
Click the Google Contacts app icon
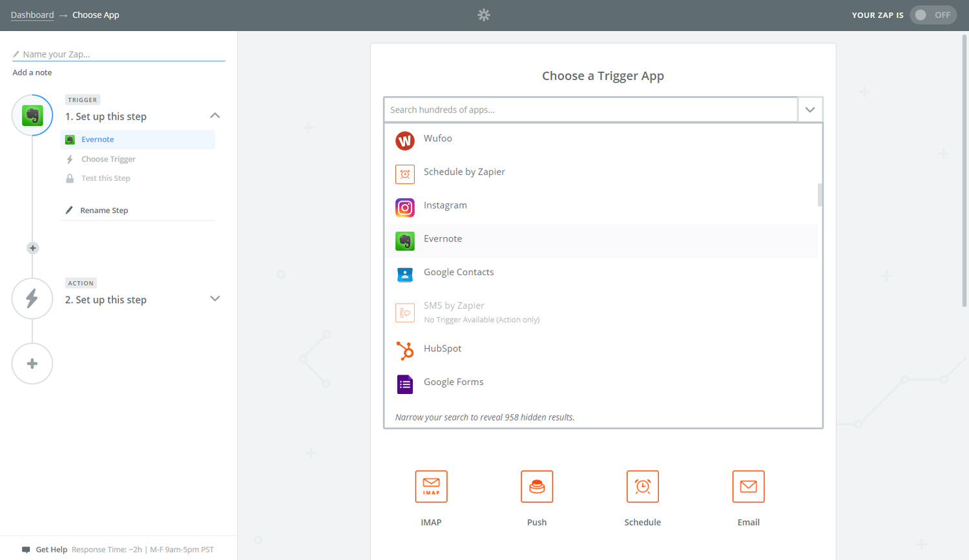[x=404, y=275]
